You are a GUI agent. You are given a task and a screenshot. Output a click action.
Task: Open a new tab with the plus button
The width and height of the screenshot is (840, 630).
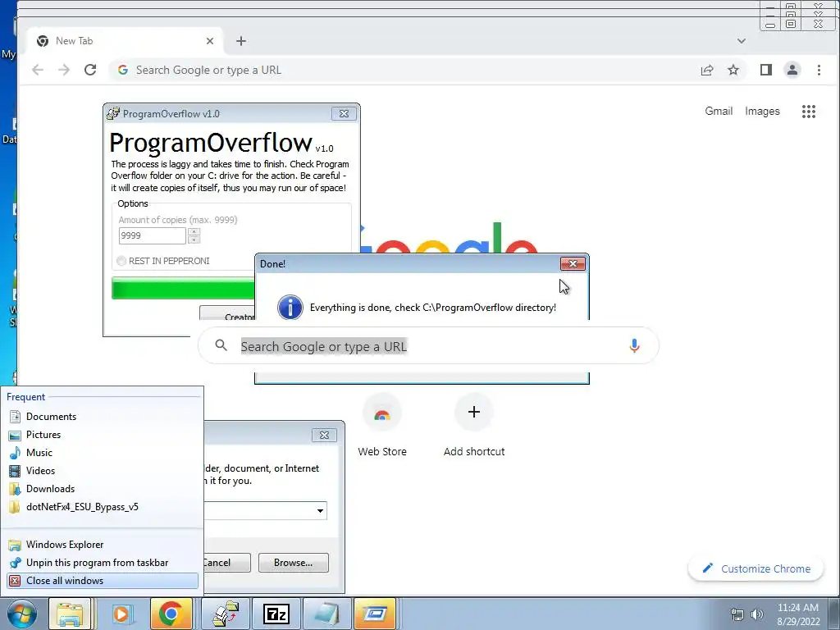click(x=241, y=41)
